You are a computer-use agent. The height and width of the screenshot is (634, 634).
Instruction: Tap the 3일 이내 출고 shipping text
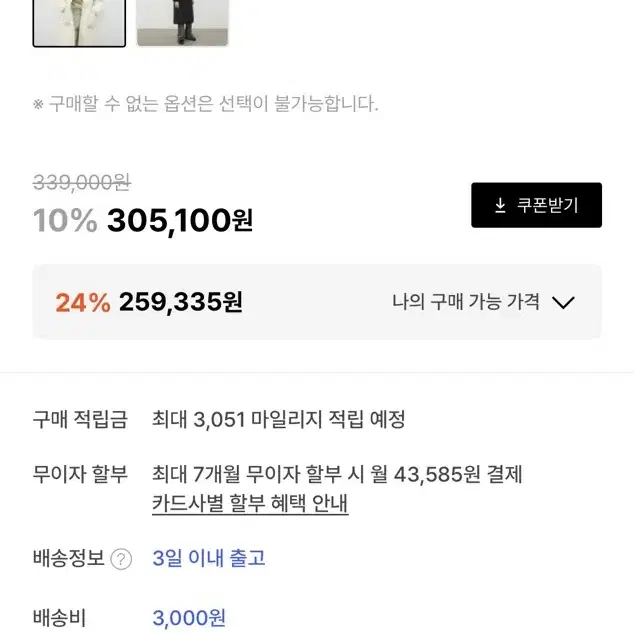[209, 558]
